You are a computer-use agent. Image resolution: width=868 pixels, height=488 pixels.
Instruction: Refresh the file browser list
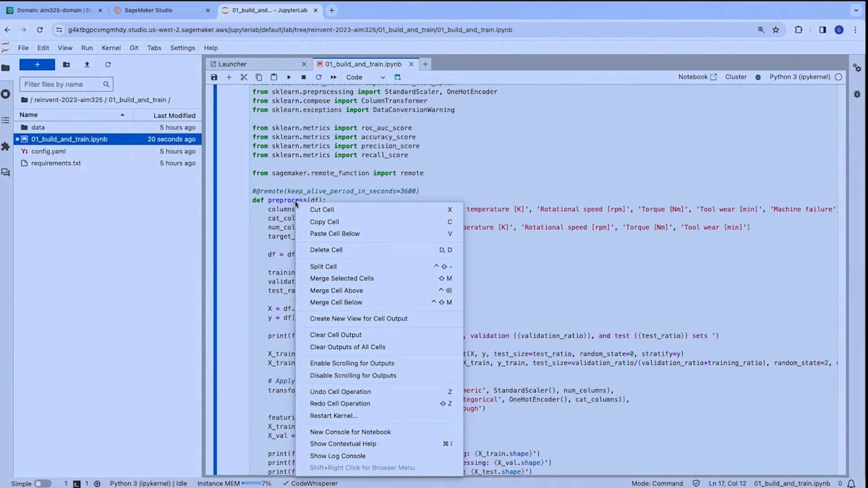(x=108, y=64)
